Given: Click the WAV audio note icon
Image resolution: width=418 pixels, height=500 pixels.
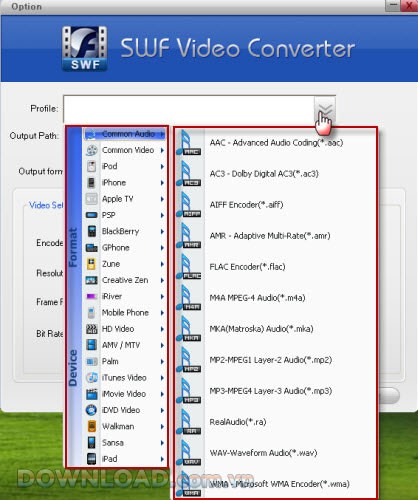Looking at the screenshot, I should (x=189, y=453).
